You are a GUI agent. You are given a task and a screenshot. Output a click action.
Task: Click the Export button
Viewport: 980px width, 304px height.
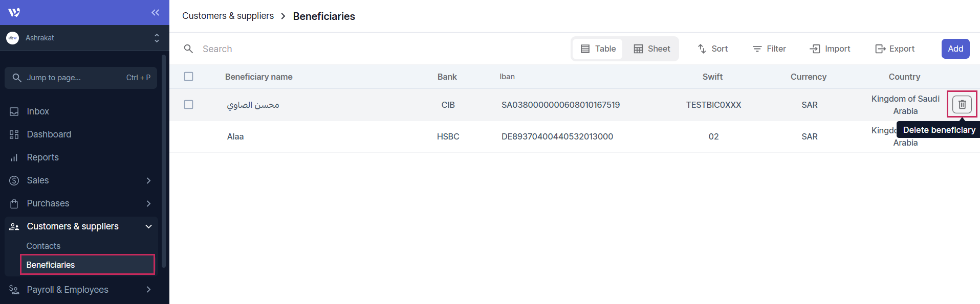click(895, 49)
